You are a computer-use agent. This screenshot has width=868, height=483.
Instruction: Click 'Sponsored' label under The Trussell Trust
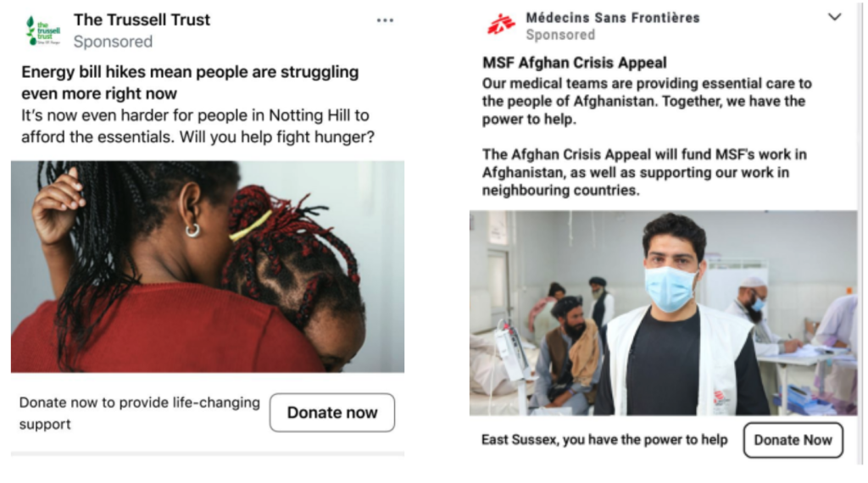coord(113,42)
